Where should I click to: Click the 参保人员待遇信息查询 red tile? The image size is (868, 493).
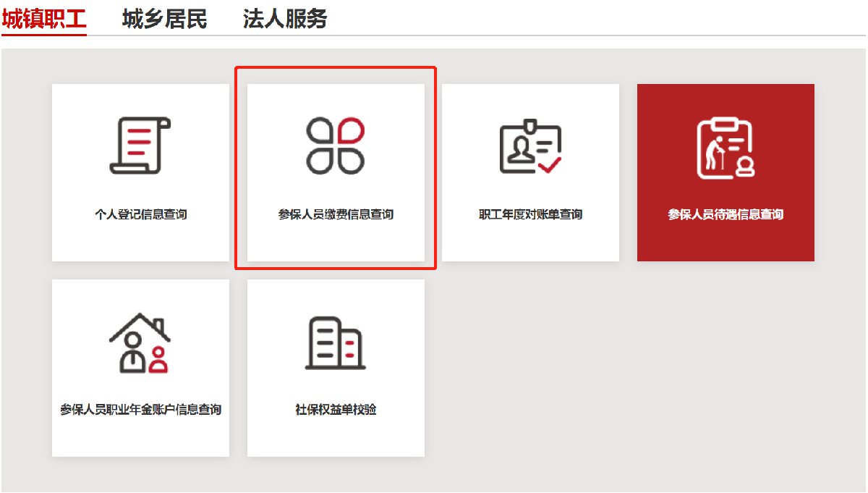click(x=726, y=172)
